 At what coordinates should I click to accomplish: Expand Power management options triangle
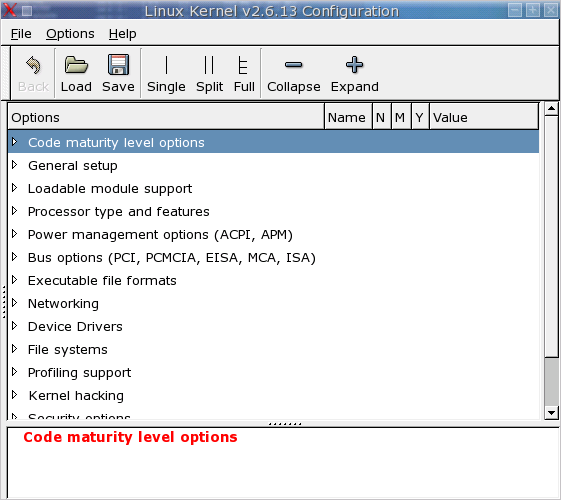tap(15, 234)
